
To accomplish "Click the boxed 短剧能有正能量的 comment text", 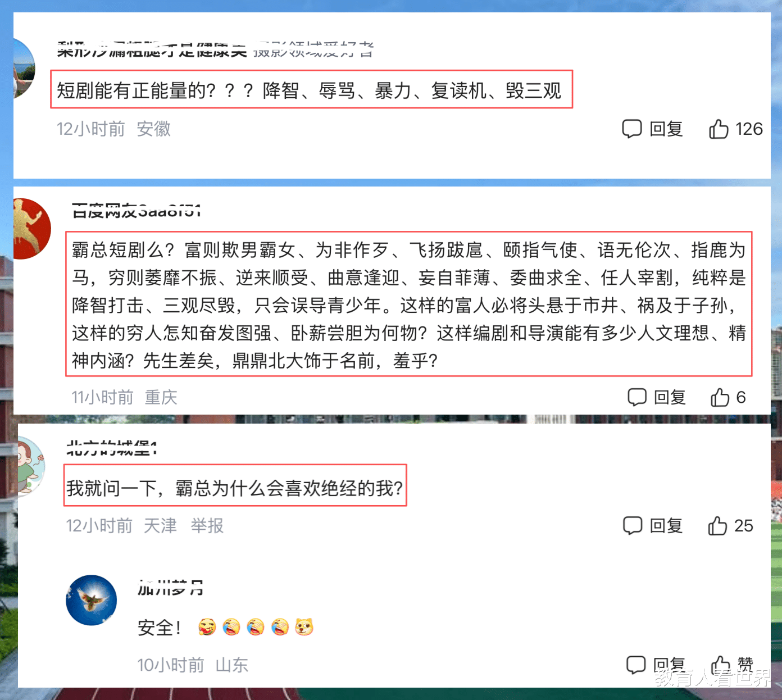I will click(x=311, y=89).
